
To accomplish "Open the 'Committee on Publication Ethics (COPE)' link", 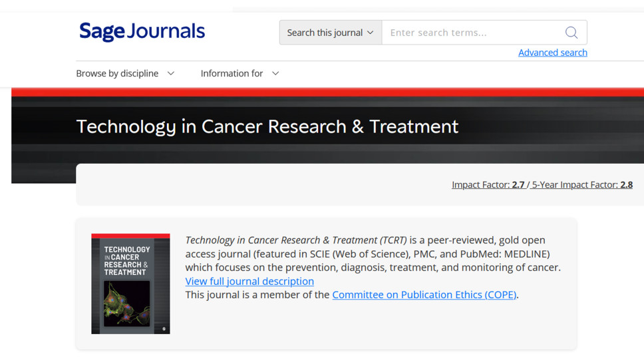I will point(424,295).
